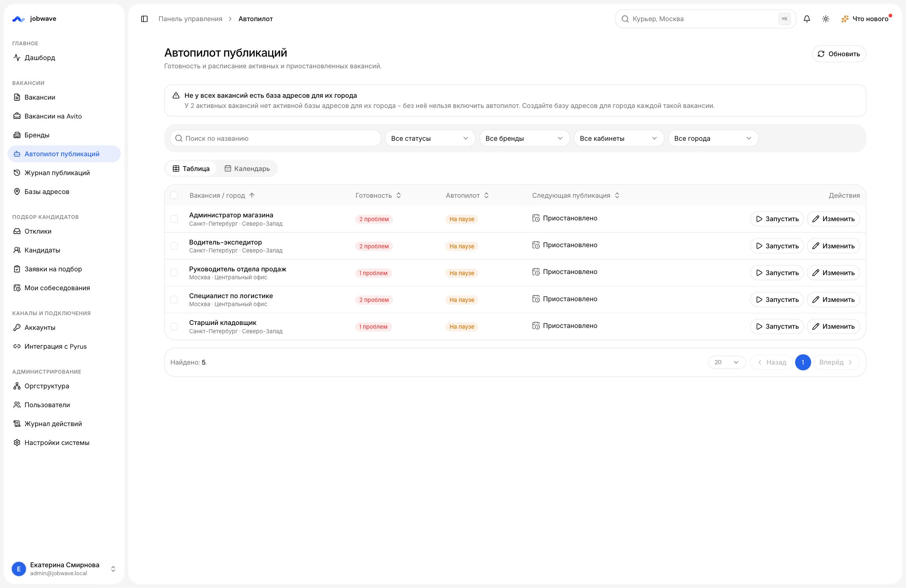Open Аккаунты page
The height and width of the screenshot is (588, 906).
pos(64,327)
